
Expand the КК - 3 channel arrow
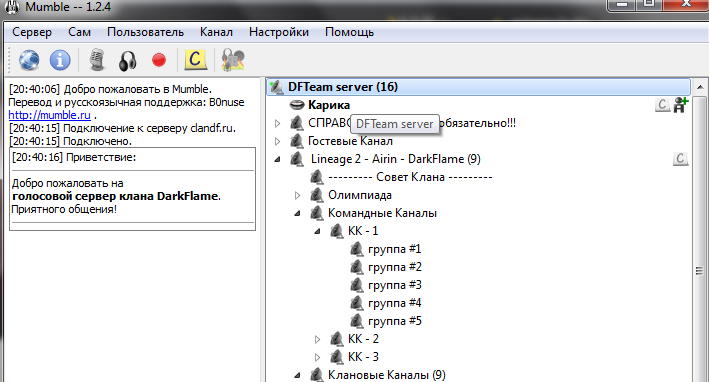317,357
